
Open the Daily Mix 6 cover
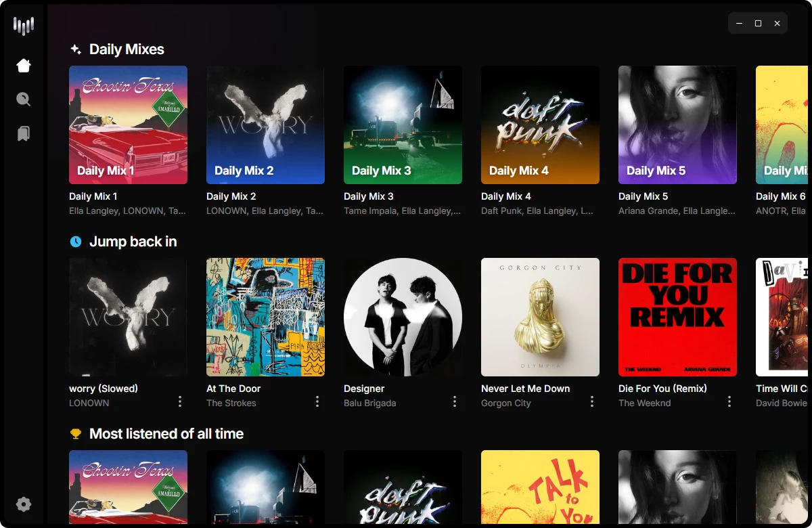pos(782,125)
